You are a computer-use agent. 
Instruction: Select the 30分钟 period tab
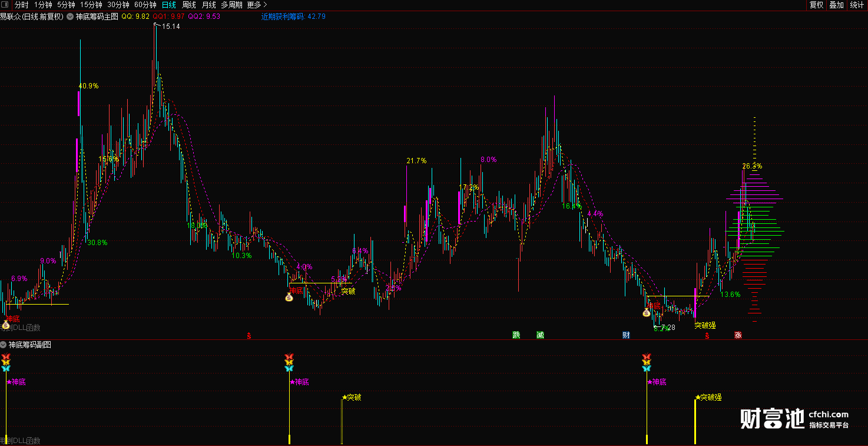click(118, 5)
